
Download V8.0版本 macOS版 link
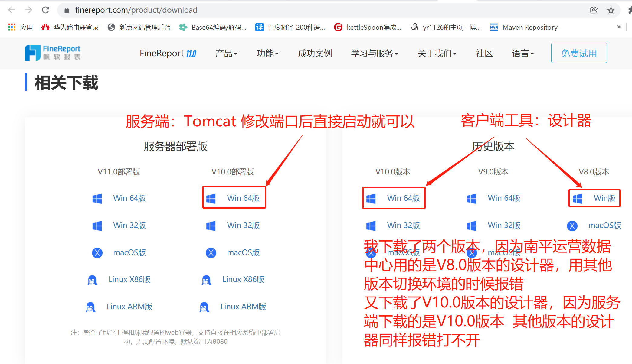tap(604, 225)
